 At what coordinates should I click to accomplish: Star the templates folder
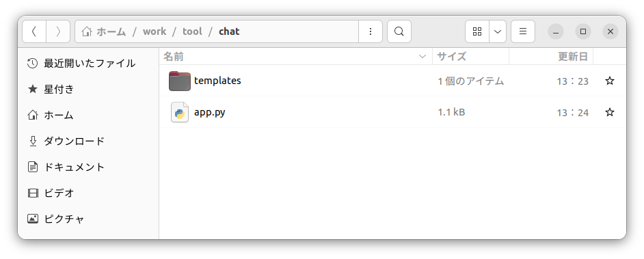610,81
